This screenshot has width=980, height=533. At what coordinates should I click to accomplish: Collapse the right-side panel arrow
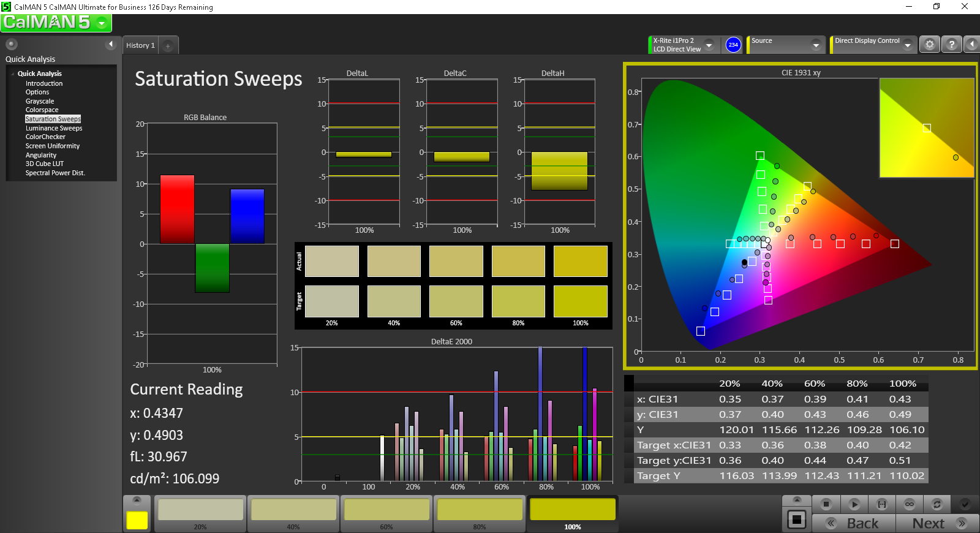972,45
